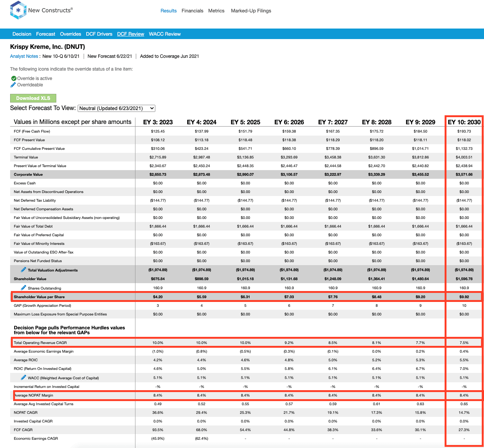Click the Total Operating Revenue CAGR row label
This screenshot has width=484, height=448.
[40, 343]
